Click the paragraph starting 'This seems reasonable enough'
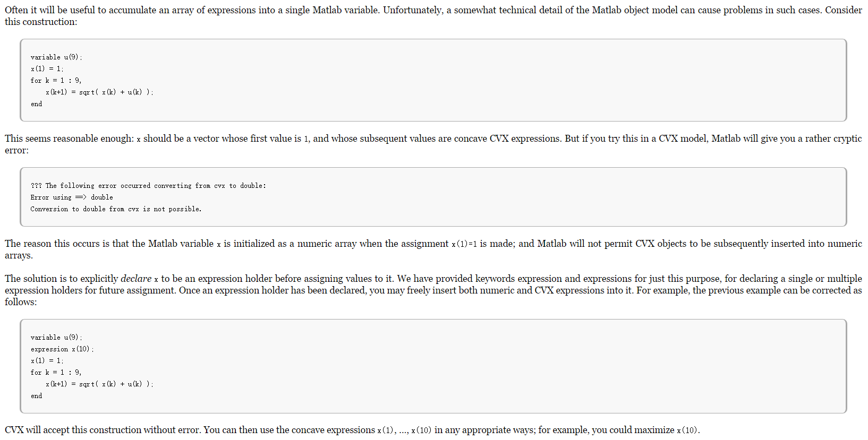The height and width of the screenshot is (440, 868). tap(433, 144)
